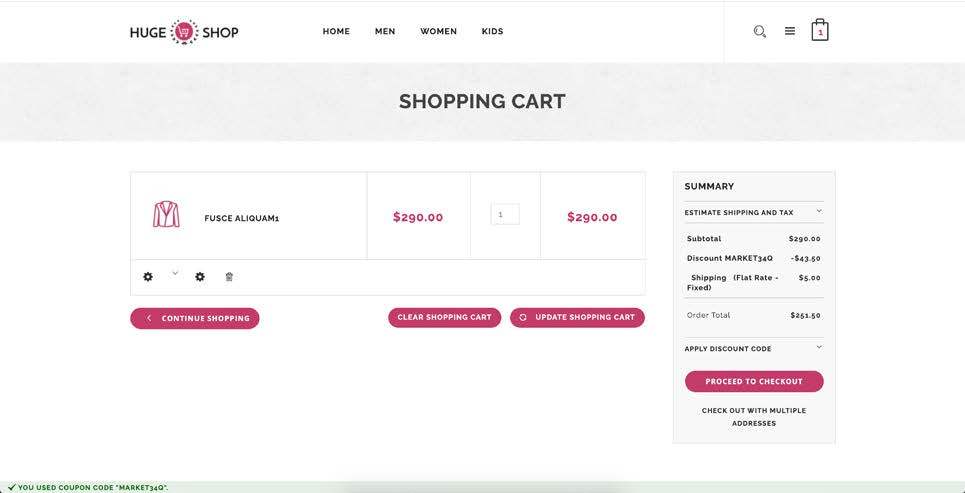
Task: Go to the Home menu item
Action: point(336,32)
